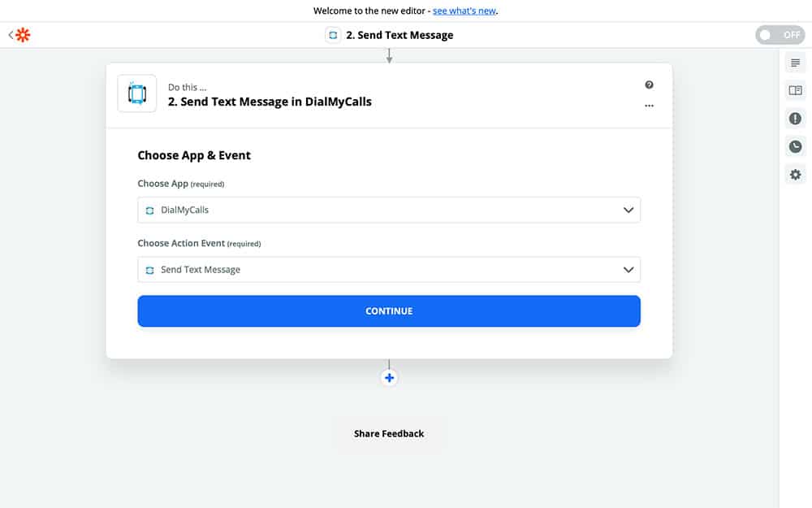The image size is (812, 508).
Task: Open the clock history icon in sidebar
Action: pos(795,146)
